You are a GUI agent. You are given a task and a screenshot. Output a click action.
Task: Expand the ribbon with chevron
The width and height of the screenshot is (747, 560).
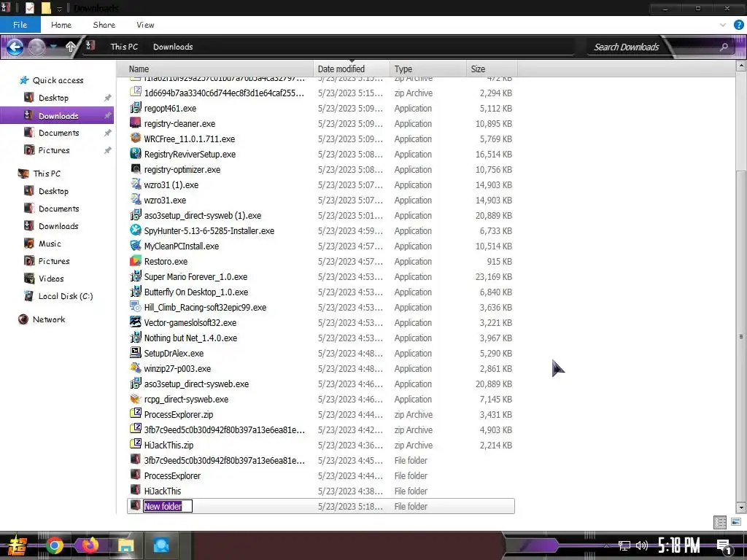[x=723, y=25]
